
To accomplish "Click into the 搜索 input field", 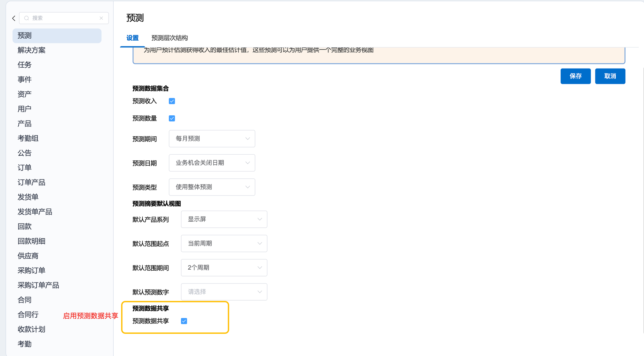I will coord(64,18).
